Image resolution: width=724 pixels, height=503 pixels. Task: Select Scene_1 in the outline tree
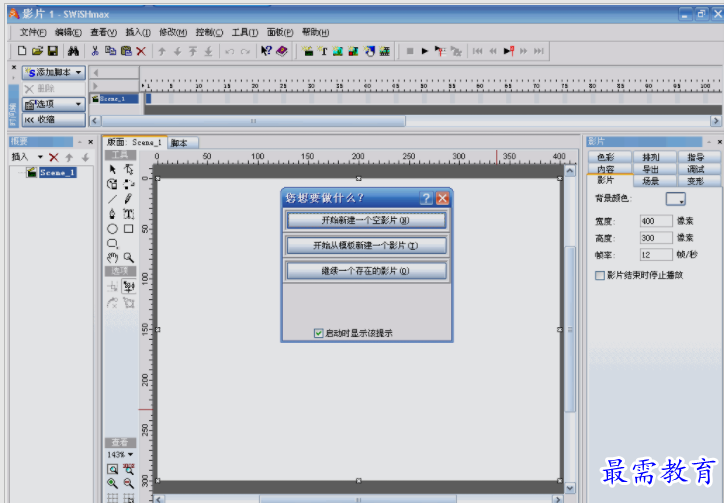(x=57, y=172)
